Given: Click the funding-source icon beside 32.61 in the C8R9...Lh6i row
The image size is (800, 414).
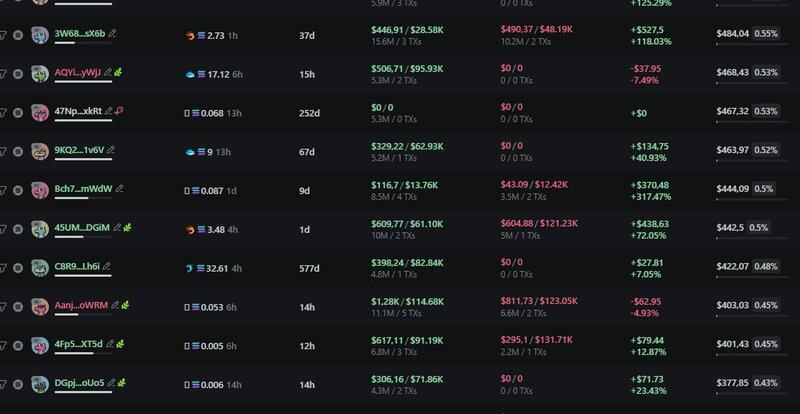Looking at the screenshot, I should point(189,269).
